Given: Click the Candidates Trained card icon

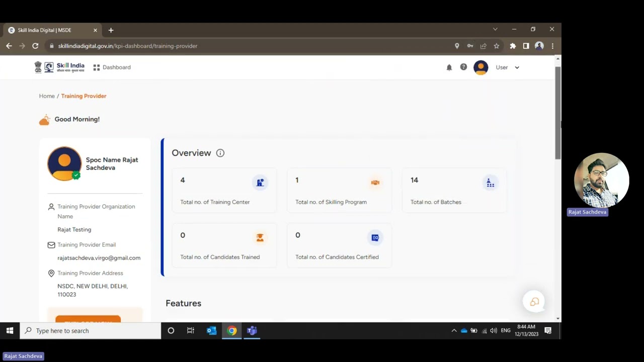Looking at the screenshot, I should 260,237.
